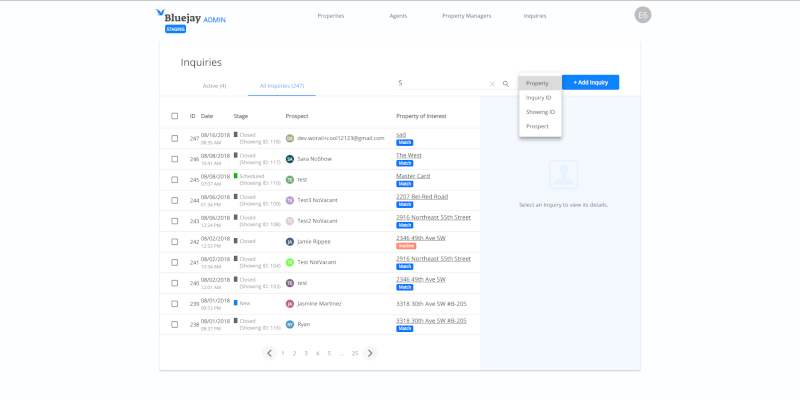Open the 2207 Bel-Red Road property link

pyautogui.click(x=422, y=196)
